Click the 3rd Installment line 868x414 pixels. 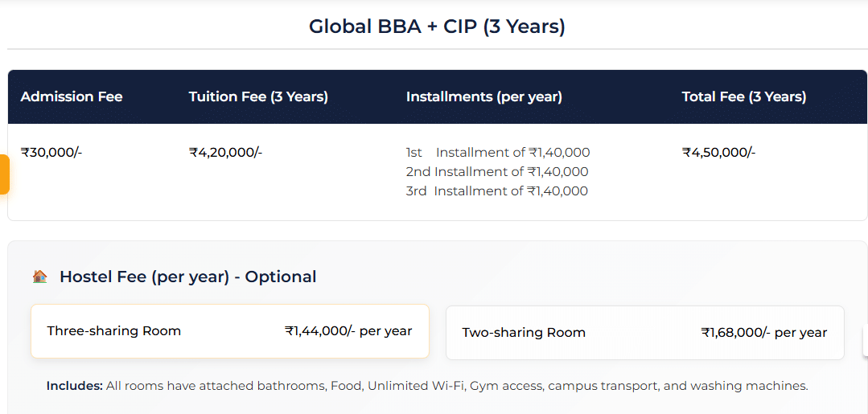496,191
